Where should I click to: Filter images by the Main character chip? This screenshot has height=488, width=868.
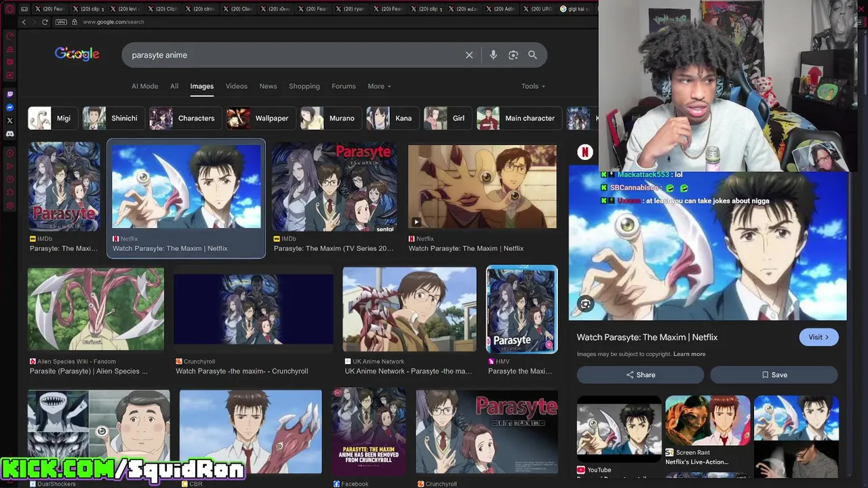click(519, 118)
